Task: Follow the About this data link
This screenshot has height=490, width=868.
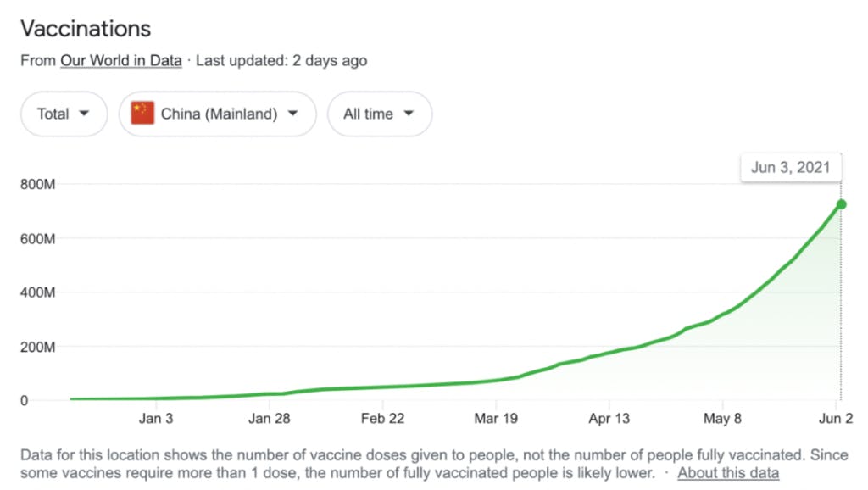Action: point(727,472)
